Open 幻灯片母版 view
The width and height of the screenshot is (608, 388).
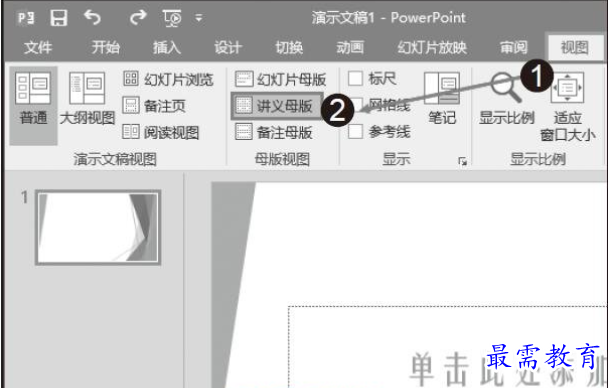click(280, 79)
